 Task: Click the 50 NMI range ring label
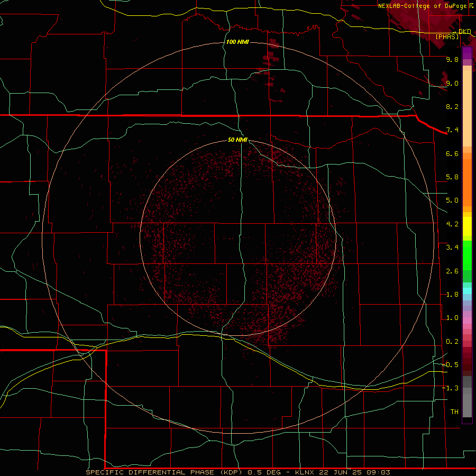(237, 140)
